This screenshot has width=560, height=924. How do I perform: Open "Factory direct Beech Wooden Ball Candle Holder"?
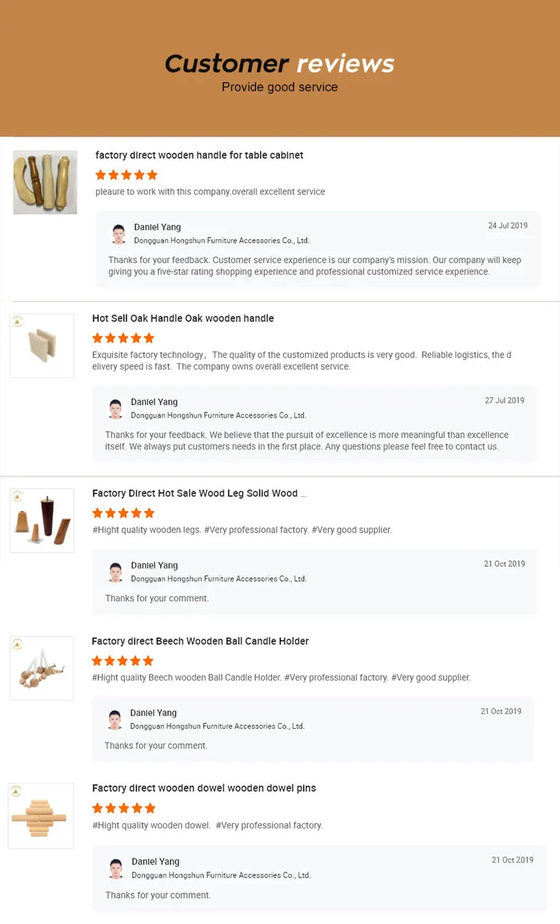[200, 641]
